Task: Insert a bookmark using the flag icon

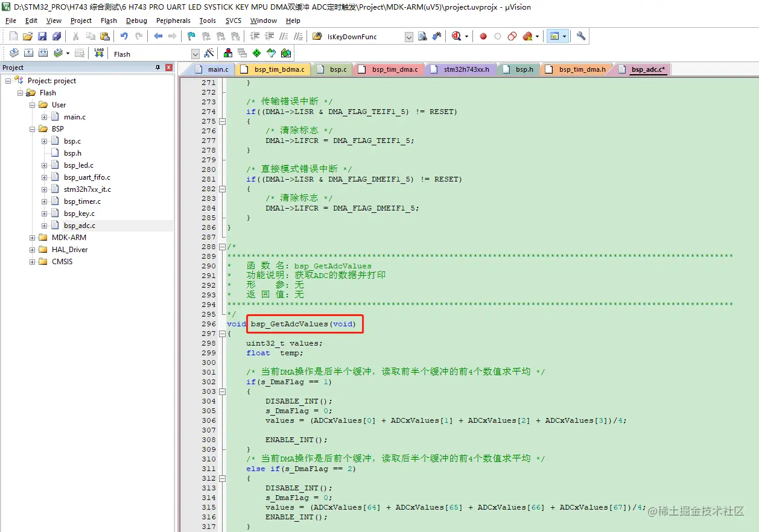Action: (x=191, y=36)
